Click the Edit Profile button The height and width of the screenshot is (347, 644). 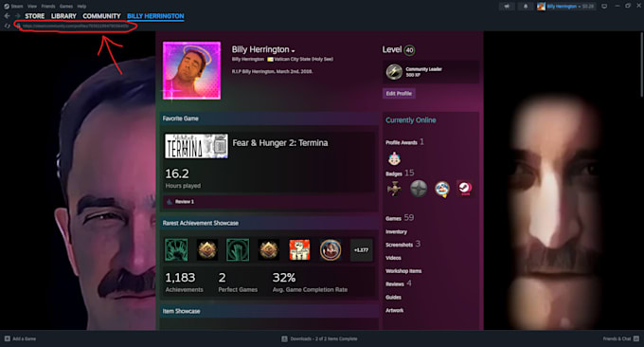[x=399, y=93]
